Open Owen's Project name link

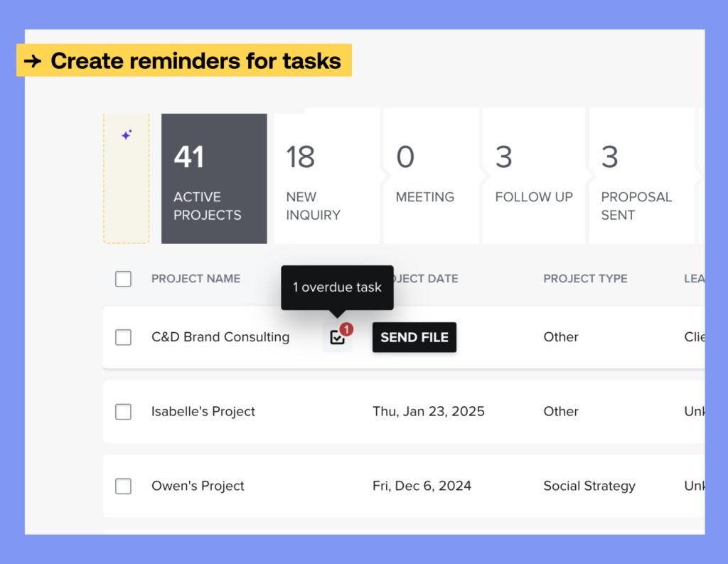point(198,486)
